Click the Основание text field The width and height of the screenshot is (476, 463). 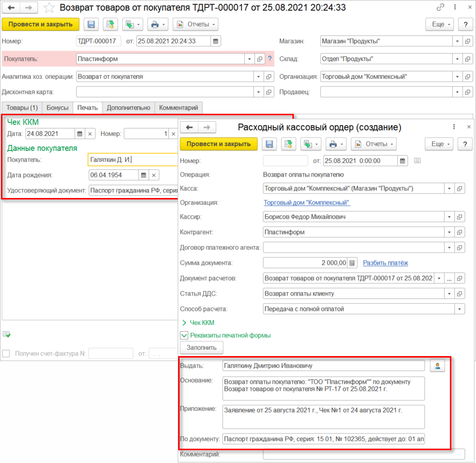323,389
